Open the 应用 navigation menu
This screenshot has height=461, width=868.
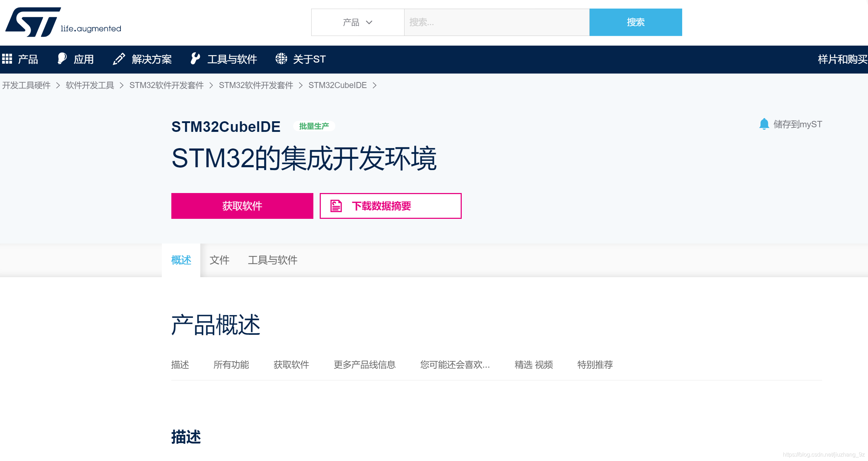[84, 59]
